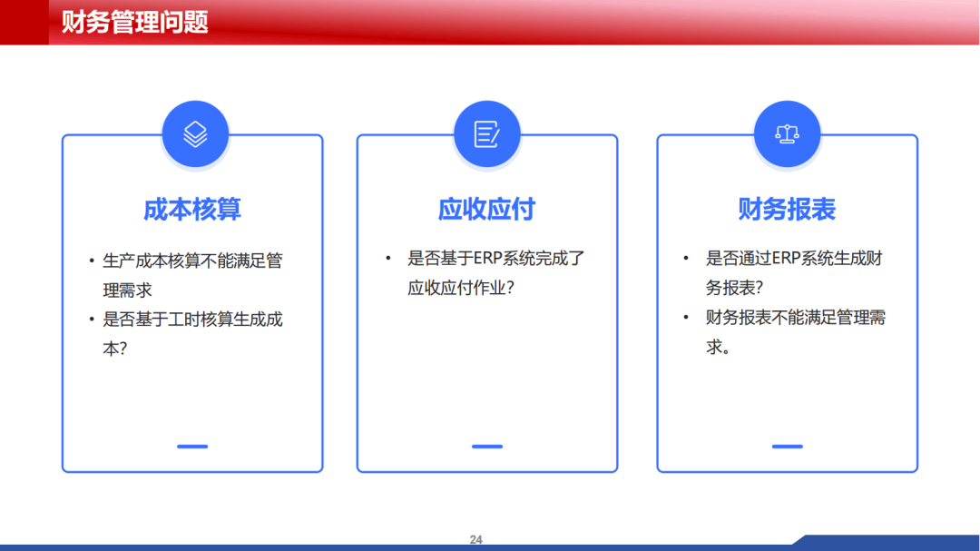Click the bullet text 生产成本核算不能满足管理需求
Screen dimensions: 980x551
191,275
